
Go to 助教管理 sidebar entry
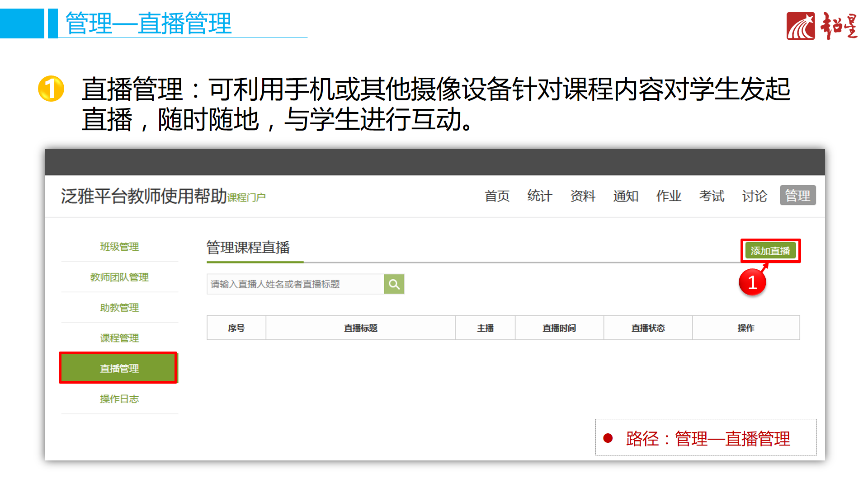[x=119, y=308]
